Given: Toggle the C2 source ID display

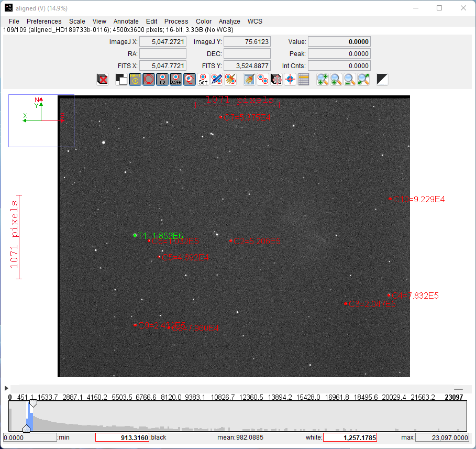Looking at the screenshot, I should pos(162,79).
